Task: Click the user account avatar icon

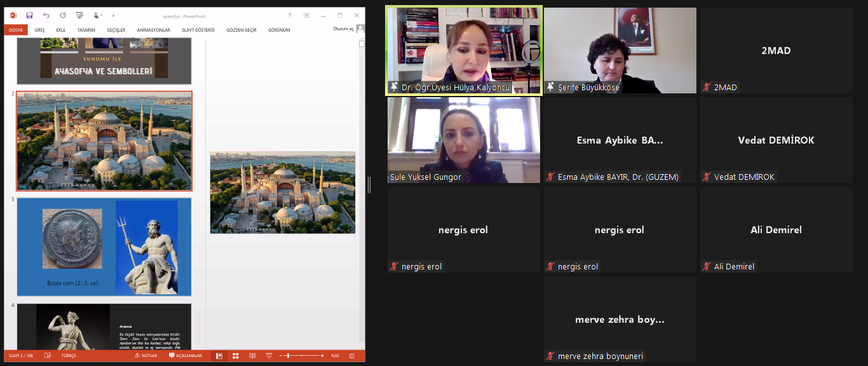Action: coord(360,29)
